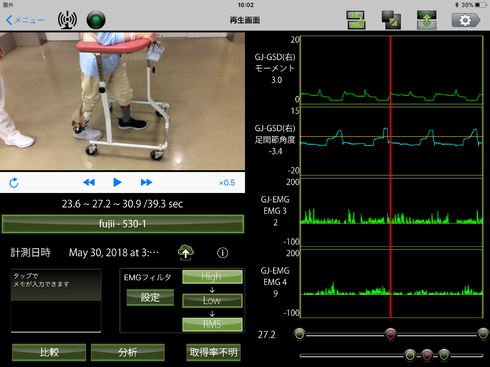Viewport: 490px width, 367px height.
Task: Open EMG filter 設定
Action: click(150, 297)
